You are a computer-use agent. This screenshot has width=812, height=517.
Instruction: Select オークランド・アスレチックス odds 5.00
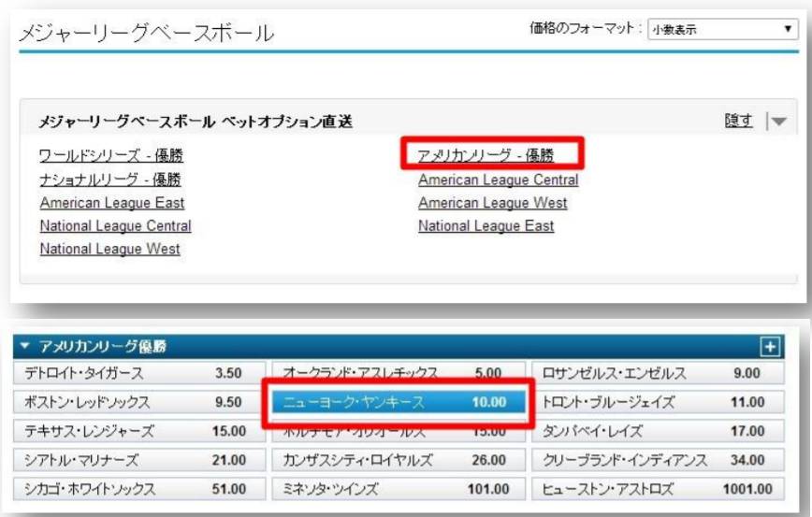coord(399,371)
